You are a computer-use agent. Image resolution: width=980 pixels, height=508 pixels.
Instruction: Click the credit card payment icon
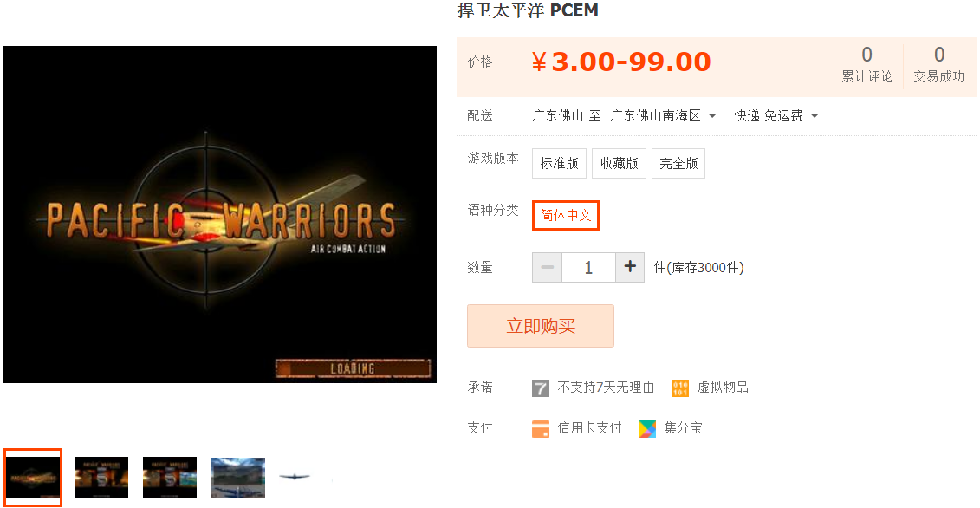(541, 428)
